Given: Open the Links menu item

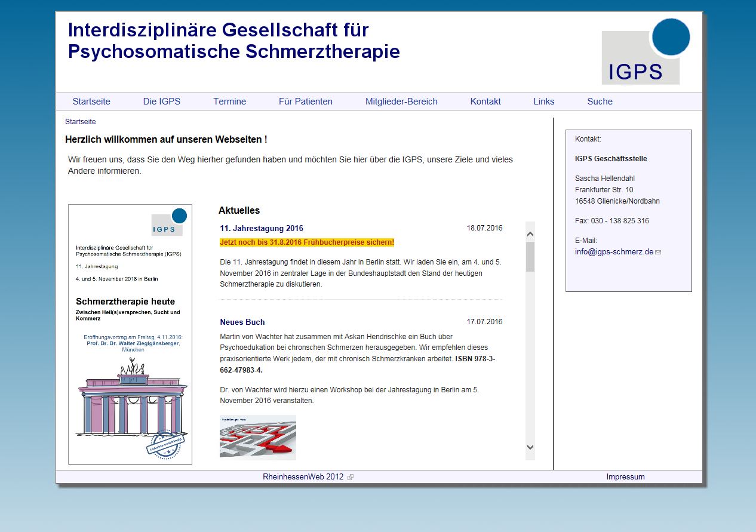Looking at the screenshot, I should click(x=543, y=102).
